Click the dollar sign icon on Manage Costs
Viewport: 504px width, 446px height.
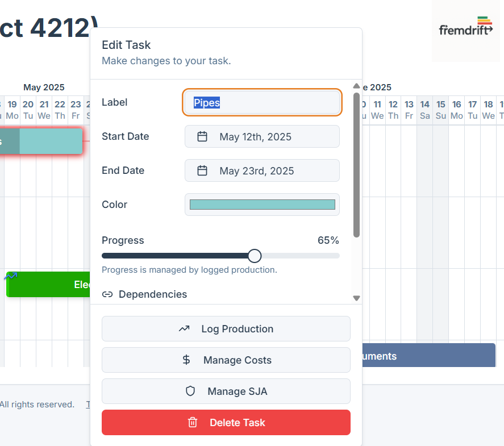185,360
